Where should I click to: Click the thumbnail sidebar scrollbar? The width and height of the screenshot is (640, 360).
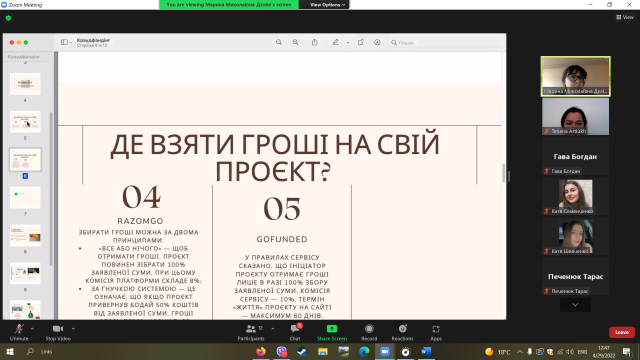[51, 189]
